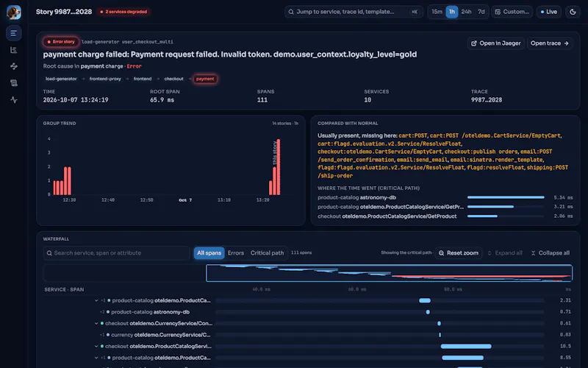
Task: Click the Reset zoom magnifier button
Action: 459,253
